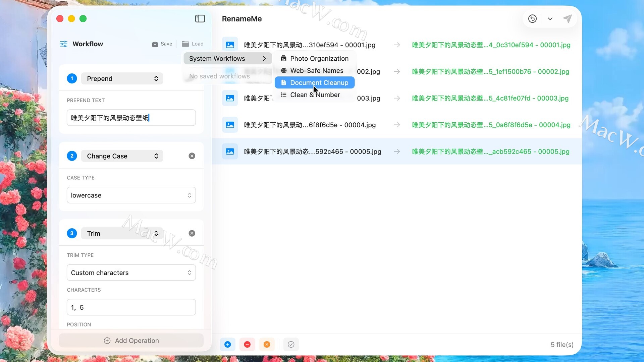
Task: Remove the Change Case operation
Action: tap(192, 156)
